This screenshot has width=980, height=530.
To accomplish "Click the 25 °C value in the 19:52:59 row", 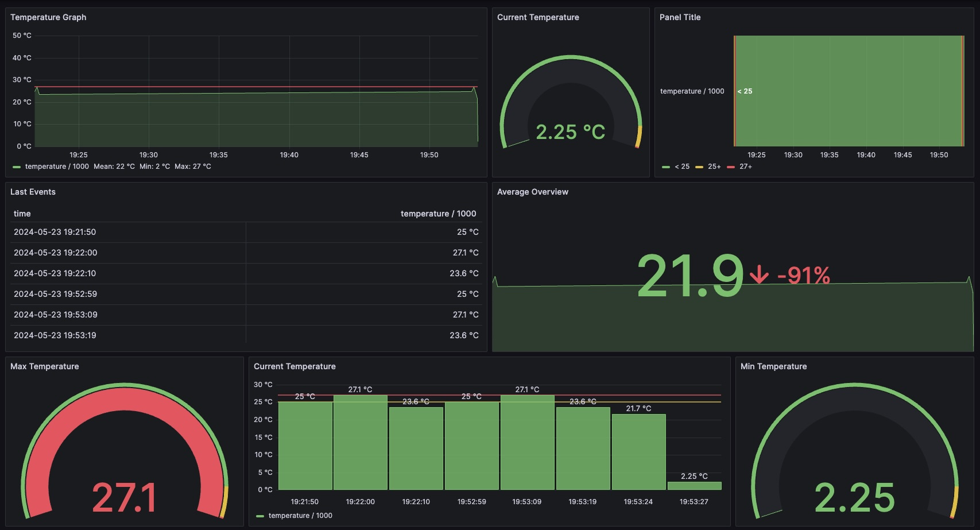I will tap(468, 294).
